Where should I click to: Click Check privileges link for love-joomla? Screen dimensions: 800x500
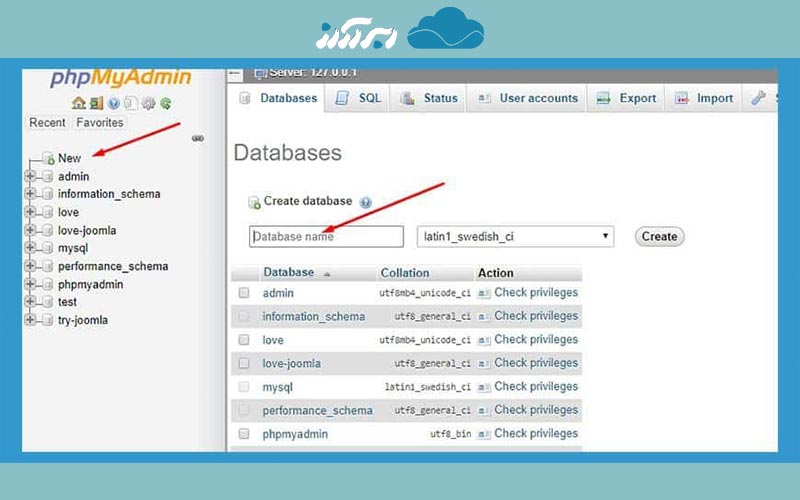pos(535,363)
